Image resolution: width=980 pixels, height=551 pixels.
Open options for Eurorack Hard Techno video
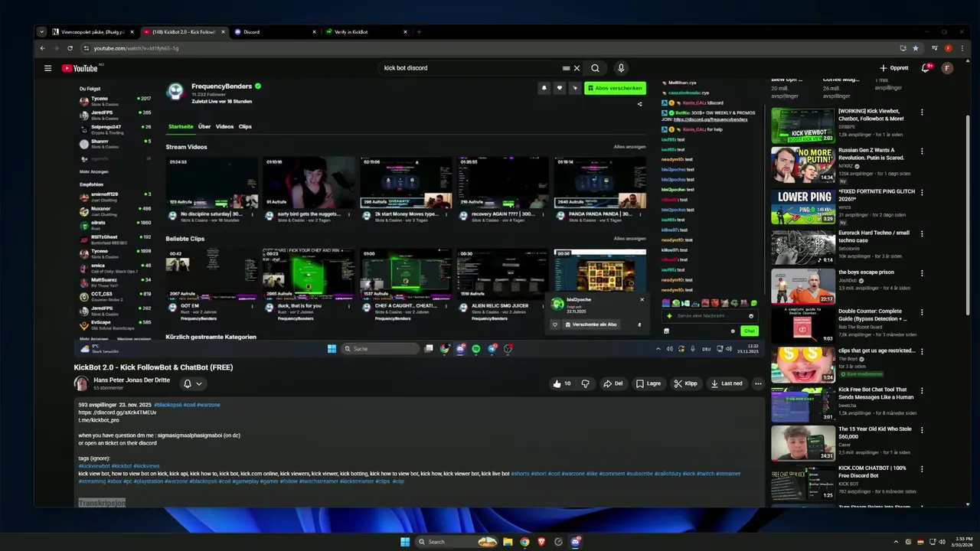[922, 233]
